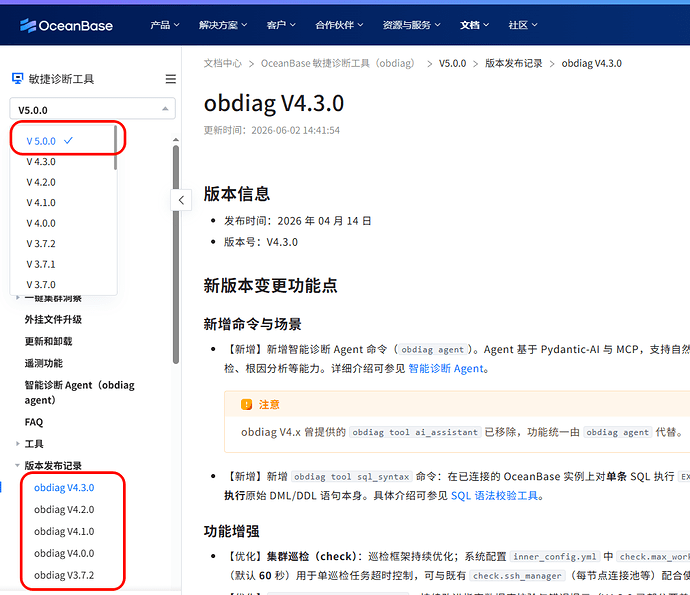The height and width of the screenshot is (595, 690).
Task: Open obdiag V4.3.0 release note
Action: coord(64,488)
